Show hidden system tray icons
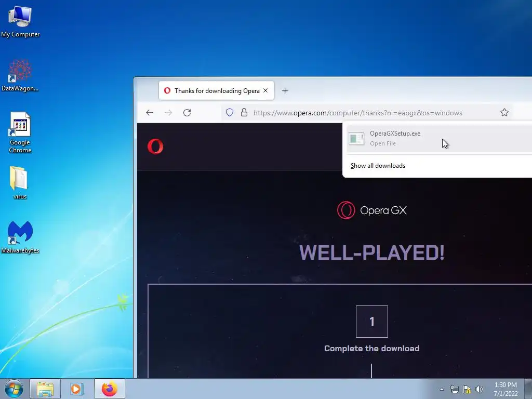532x399 pixels. [x=442, y=389]
